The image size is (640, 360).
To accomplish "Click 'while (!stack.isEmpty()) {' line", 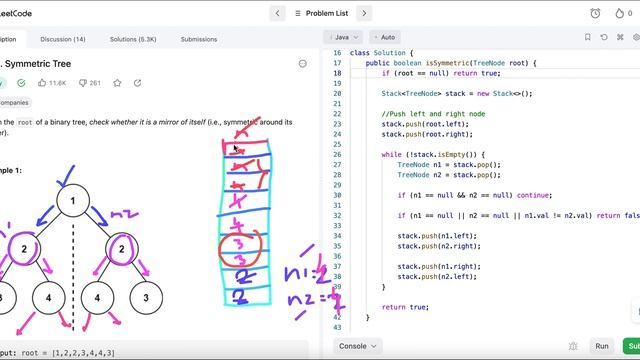I will pyautogui.click(x=433, y=155).
